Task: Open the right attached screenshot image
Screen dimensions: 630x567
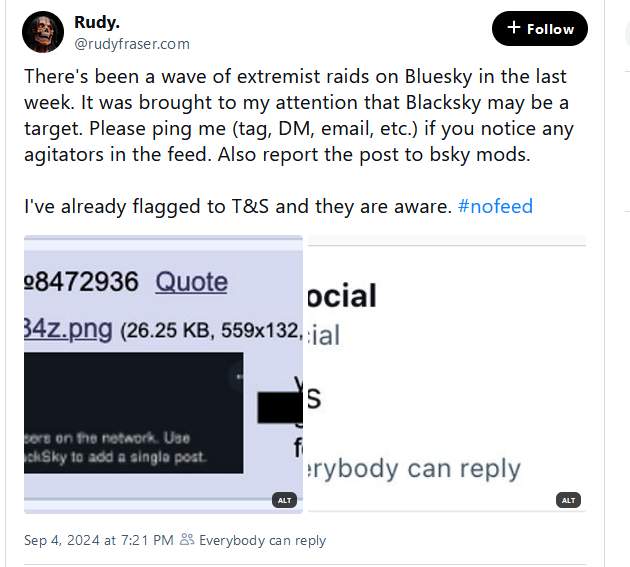Action: pyautogui.click(x=447, y=374)
